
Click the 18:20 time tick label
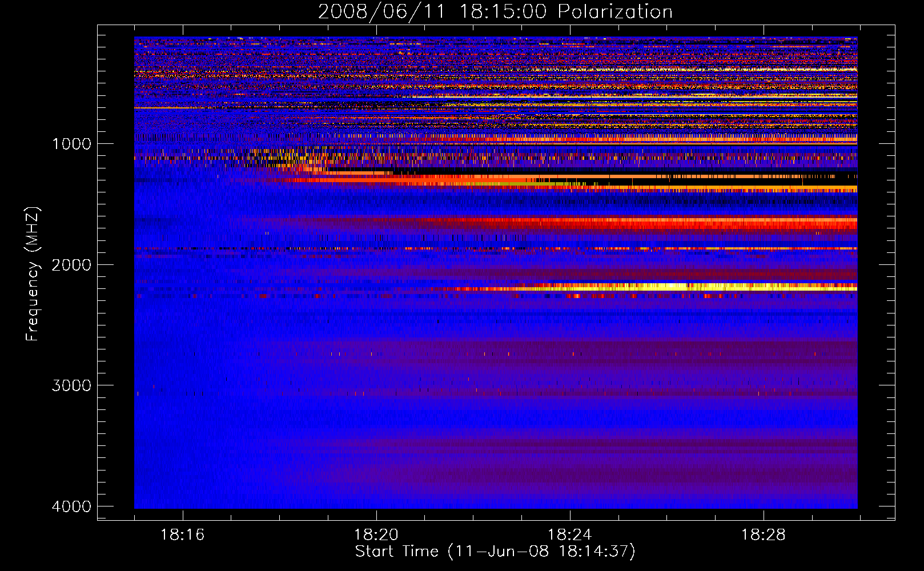click(376, 535)
